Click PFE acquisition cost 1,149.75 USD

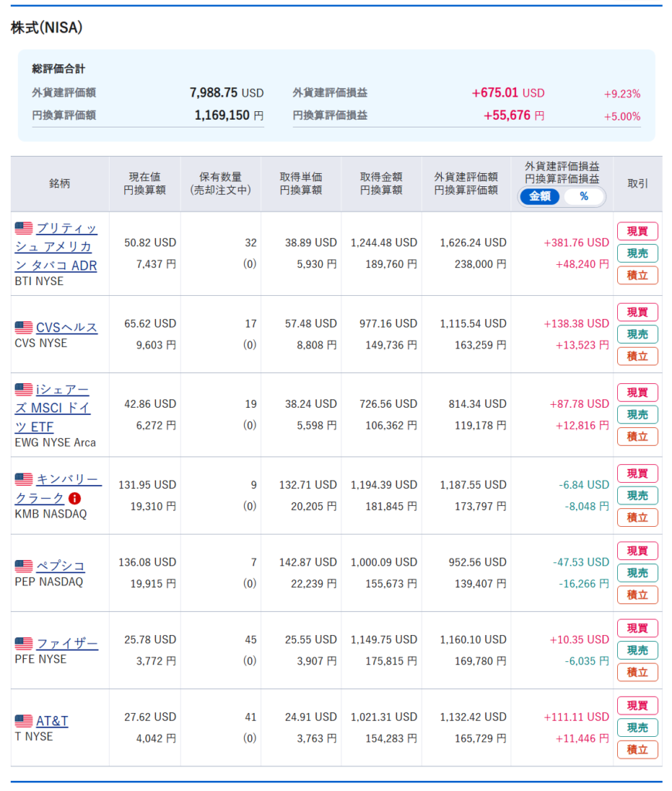pyautogui.click(x=384, y=640)
